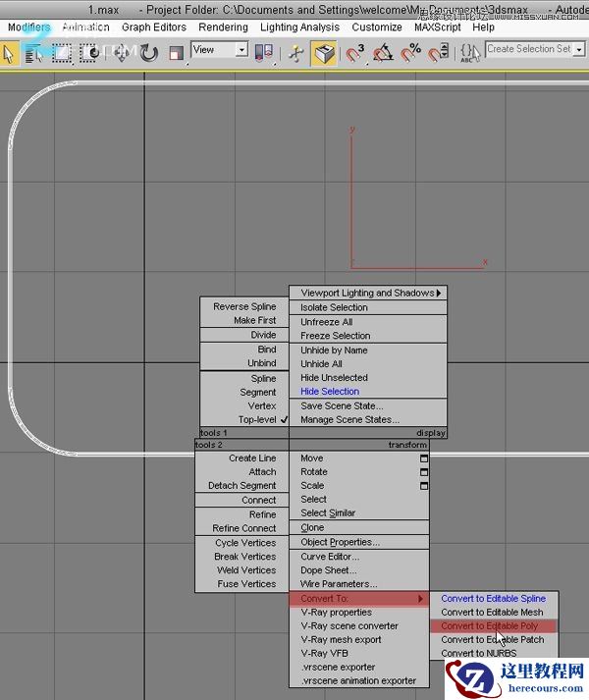589x700 pixels.
Task: Choose Unhide by Name
Action: (368, 350)
